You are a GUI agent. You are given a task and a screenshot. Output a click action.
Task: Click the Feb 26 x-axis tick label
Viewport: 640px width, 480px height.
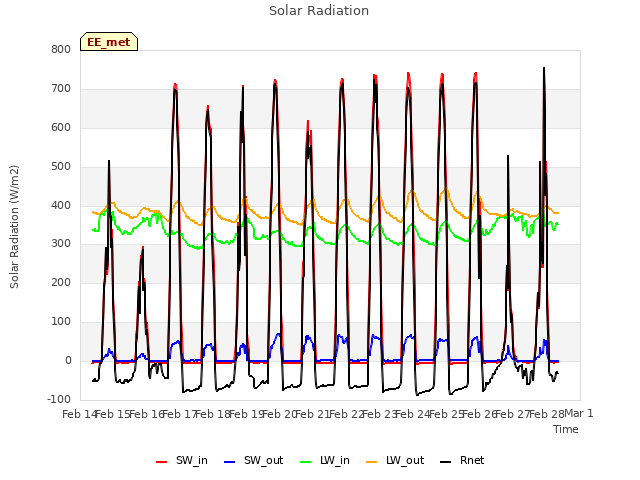coord(480,414)
